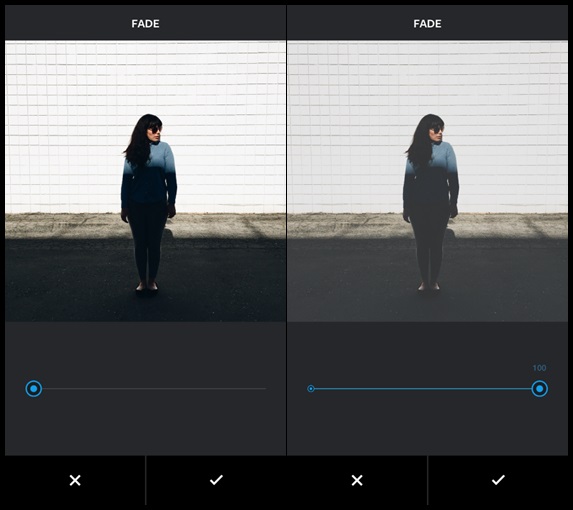Click small origin marker on right slider

tap(311, 389)
